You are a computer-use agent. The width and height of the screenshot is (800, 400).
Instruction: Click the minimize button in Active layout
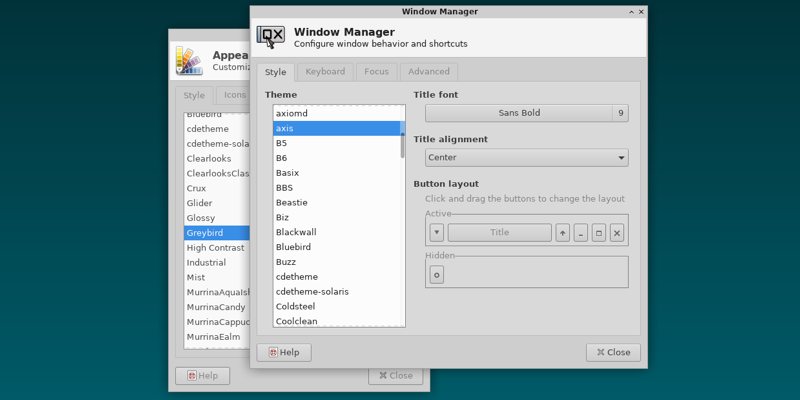[581, 233]
